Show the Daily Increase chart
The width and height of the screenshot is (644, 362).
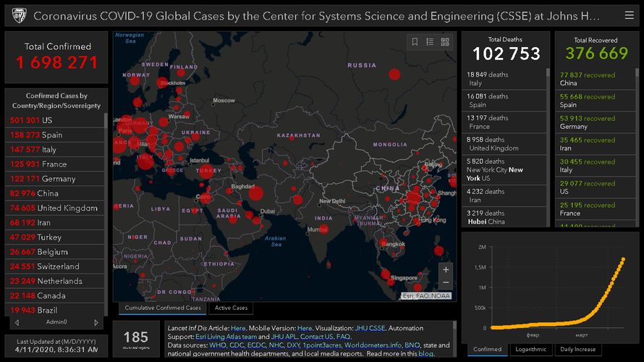pos(576,349)
